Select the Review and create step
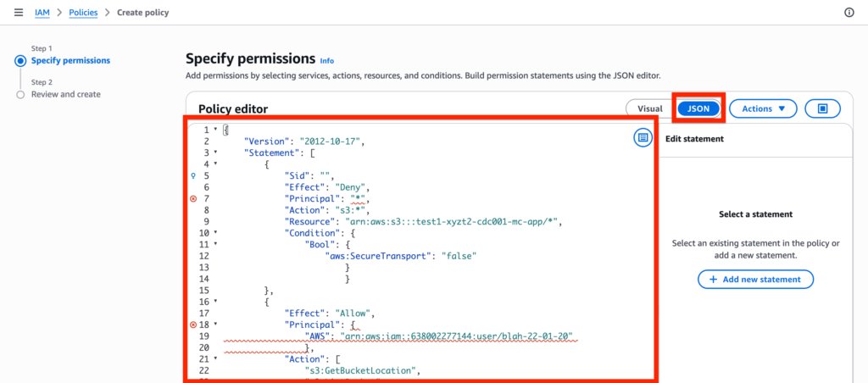Viewport: 868px width, 383px height. point(65,94)
